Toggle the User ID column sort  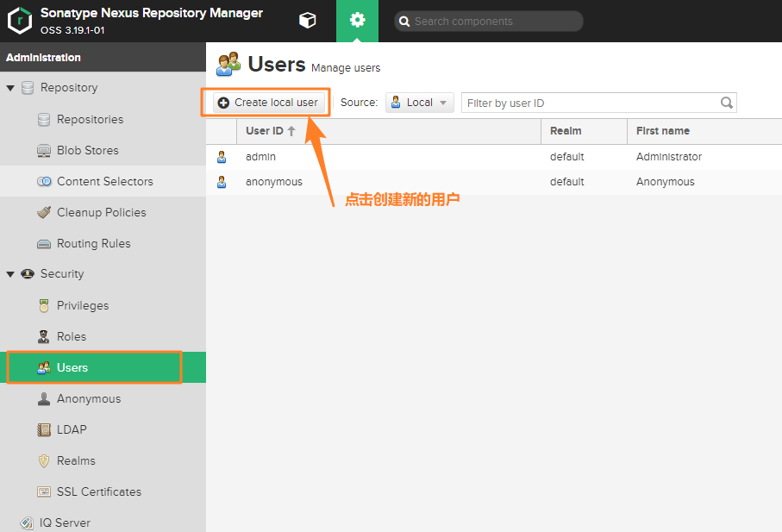point(266,131)
